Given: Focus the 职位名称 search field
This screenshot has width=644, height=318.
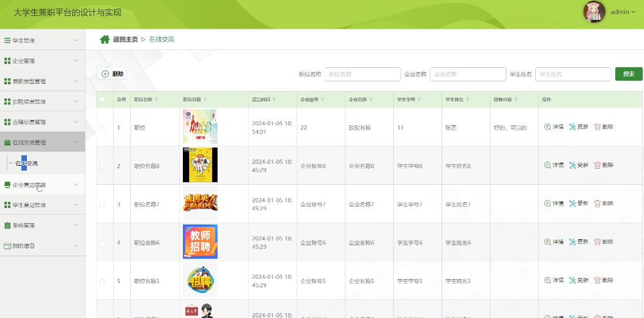Looking at the screenshot, I should click(363, 75).
